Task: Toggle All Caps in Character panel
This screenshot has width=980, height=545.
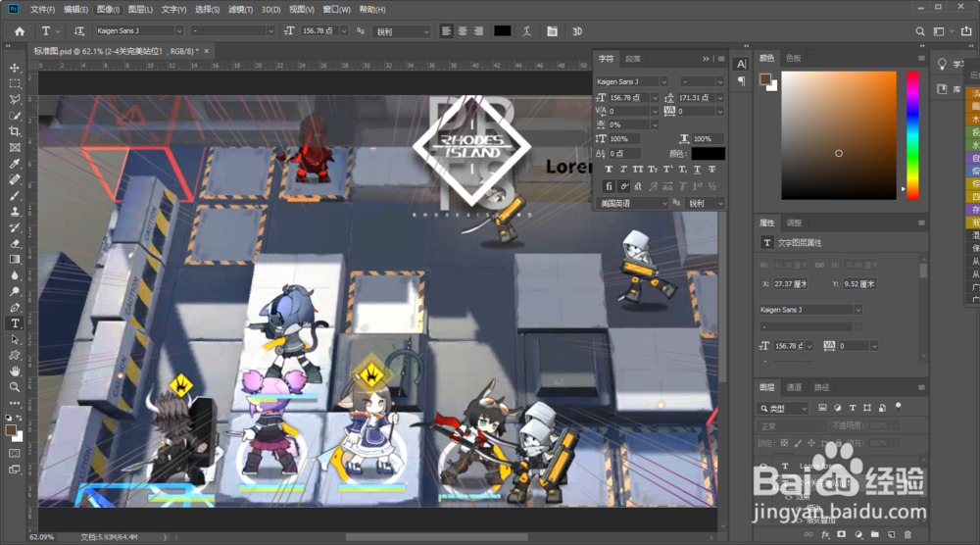Action: click(638, 170)
